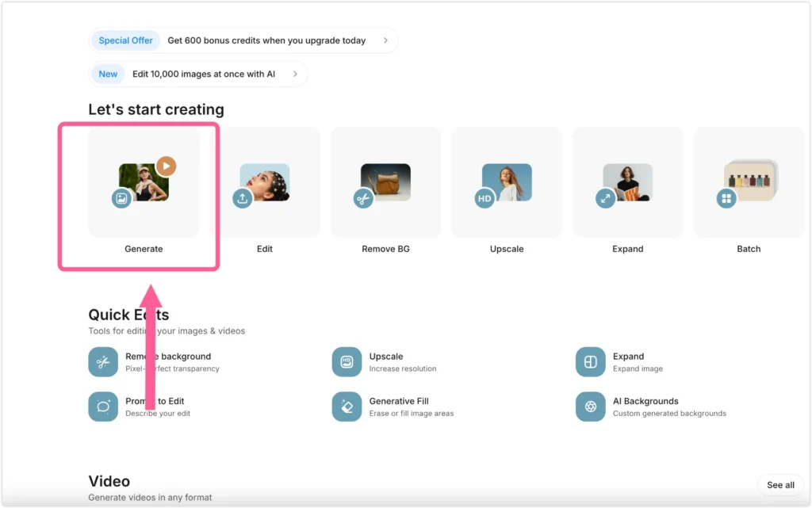The height and width of the screenshot is (508, 812).
Task: Click the Edit card label
Action: 265,249
